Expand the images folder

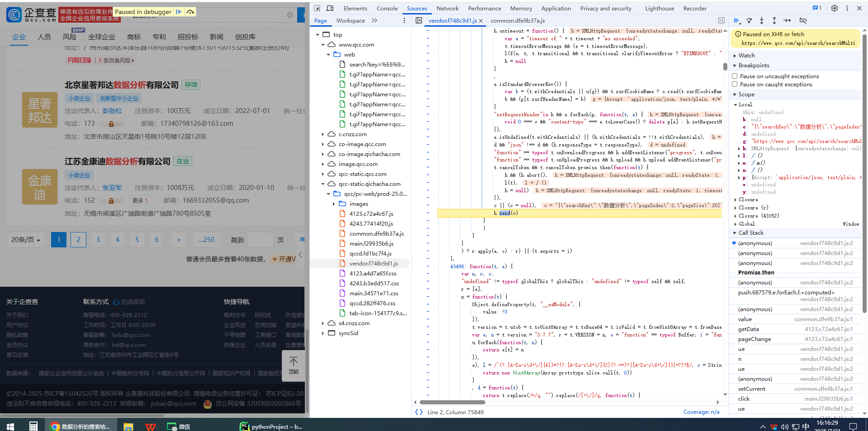334,204
